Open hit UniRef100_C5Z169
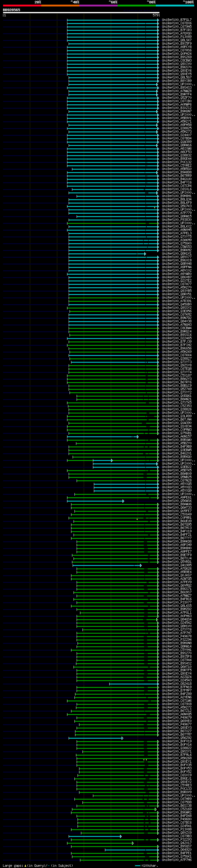 point(176,809)
